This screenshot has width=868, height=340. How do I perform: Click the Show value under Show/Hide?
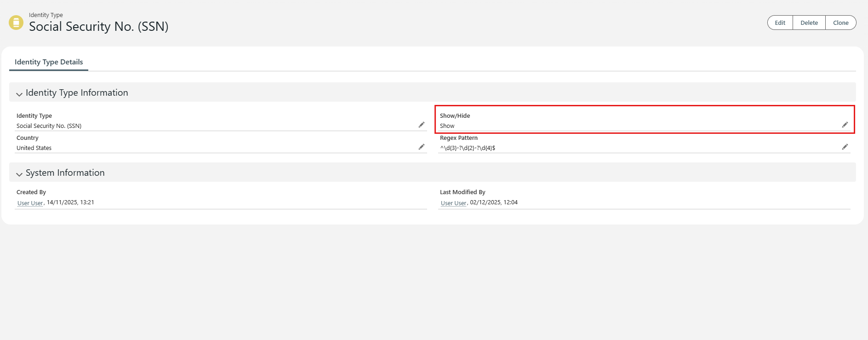447,126
